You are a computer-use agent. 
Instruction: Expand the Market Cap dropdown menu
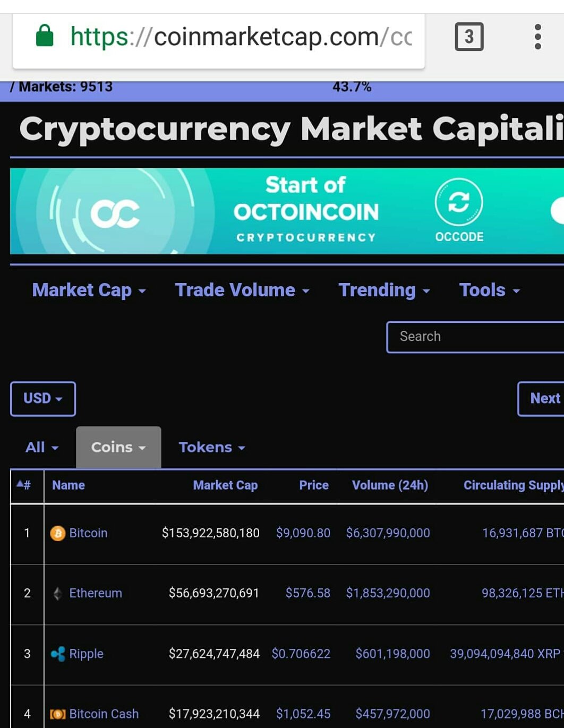[89, 290]
